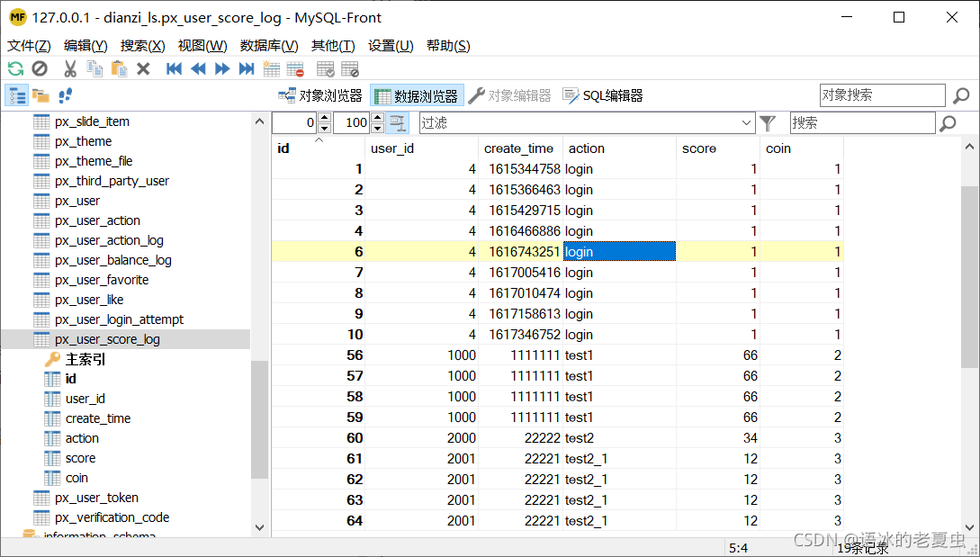Screen dimensions: 980x557
Task: Select px_user_action_log table in tree
Action: coord(109,240)
